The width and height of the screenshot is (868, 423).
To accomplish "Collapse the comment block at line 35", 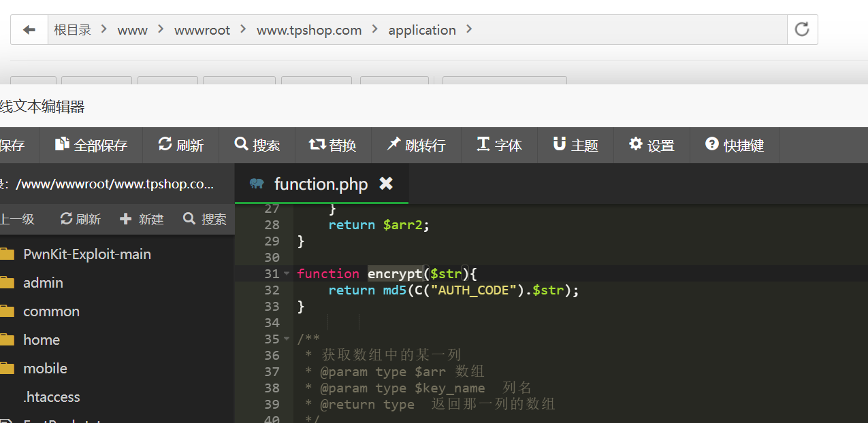I will pos(287,339).
